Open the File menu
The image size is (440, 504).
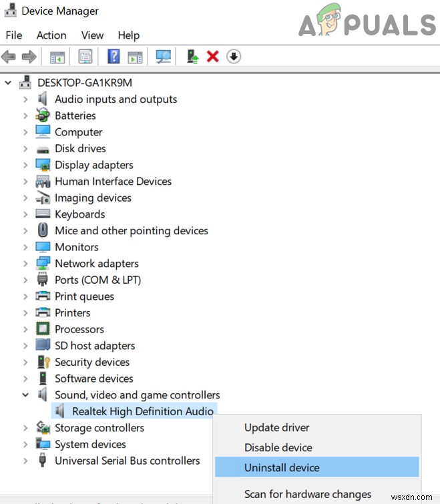(x=14, y=35)
